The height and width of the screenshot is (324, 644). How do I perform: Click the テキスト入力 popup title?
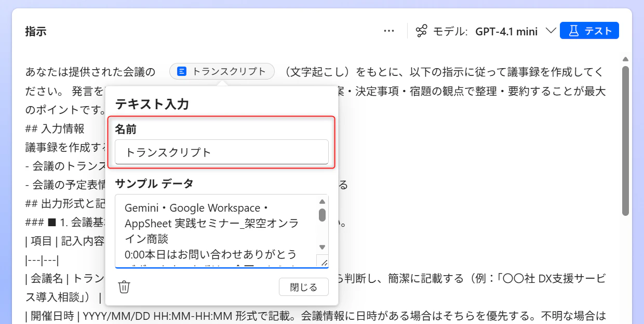click(152, 104)
